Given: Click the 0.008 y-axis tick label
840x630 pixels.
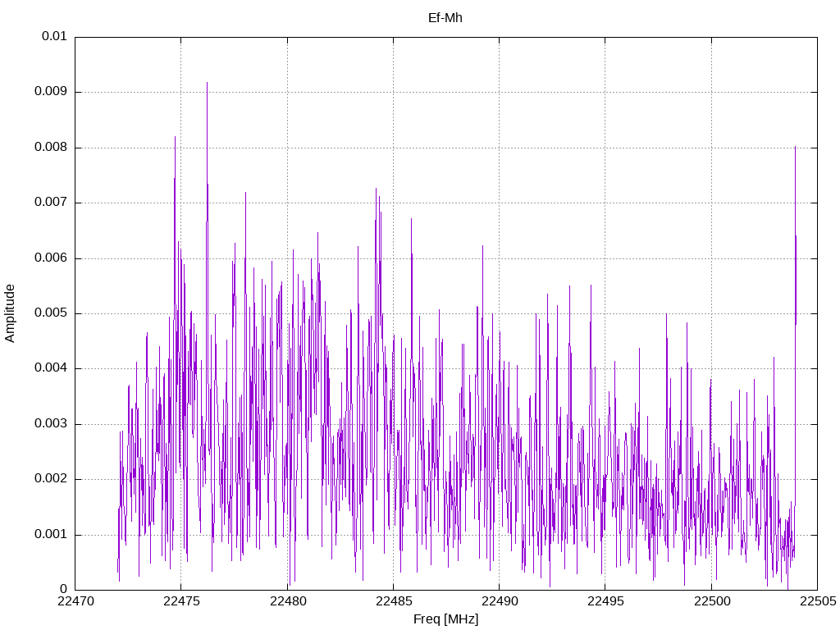Looking at the screenshot, I should pyautogui.click(x=51, y=147).
